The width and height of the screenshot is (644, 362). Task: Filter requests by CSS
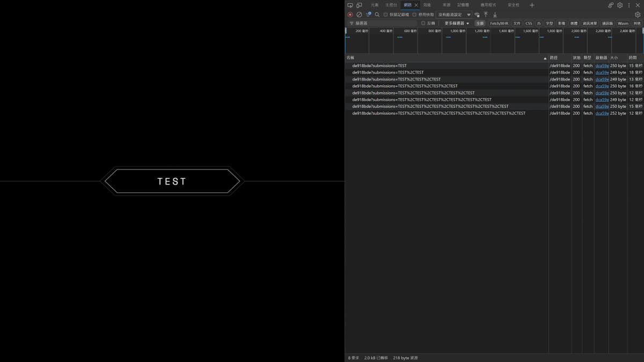tap(529, 23)
